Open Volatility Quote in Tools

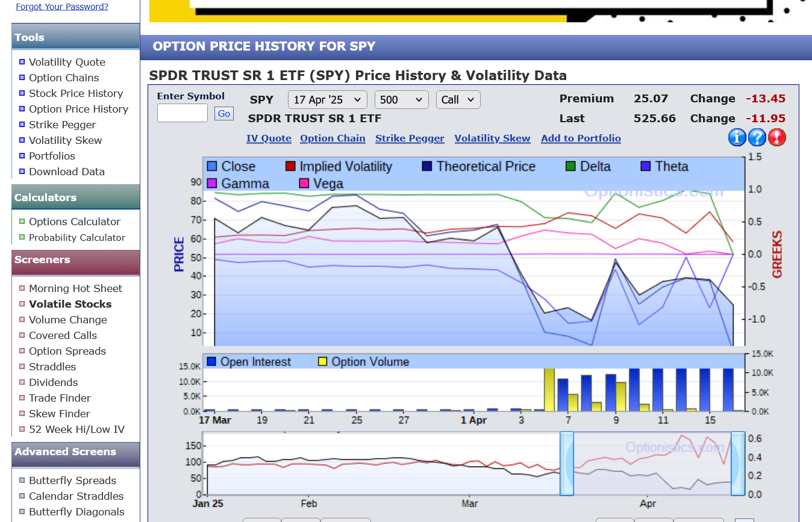(x=67, y=62)
